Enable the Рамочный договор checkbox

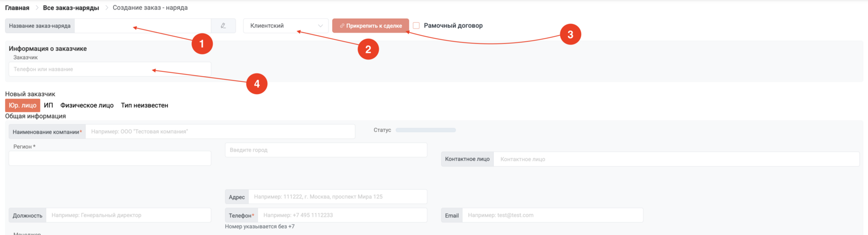(416, 25)
